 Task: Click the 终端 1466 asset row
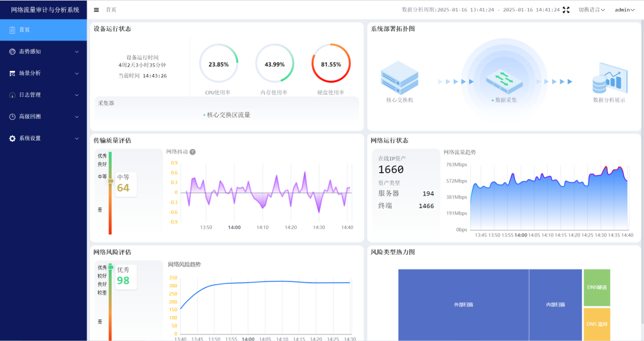(406, 206)
